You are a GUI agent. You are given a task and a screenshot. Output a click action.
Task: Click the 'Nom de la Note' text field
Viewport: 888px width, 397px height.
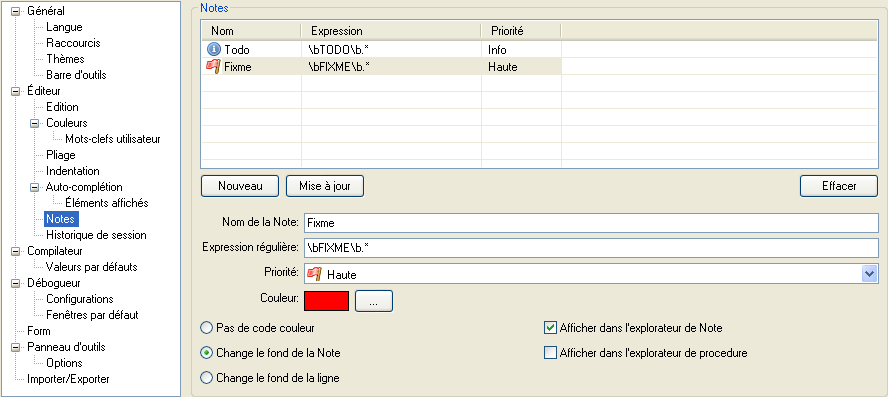[x=591, y=223]
